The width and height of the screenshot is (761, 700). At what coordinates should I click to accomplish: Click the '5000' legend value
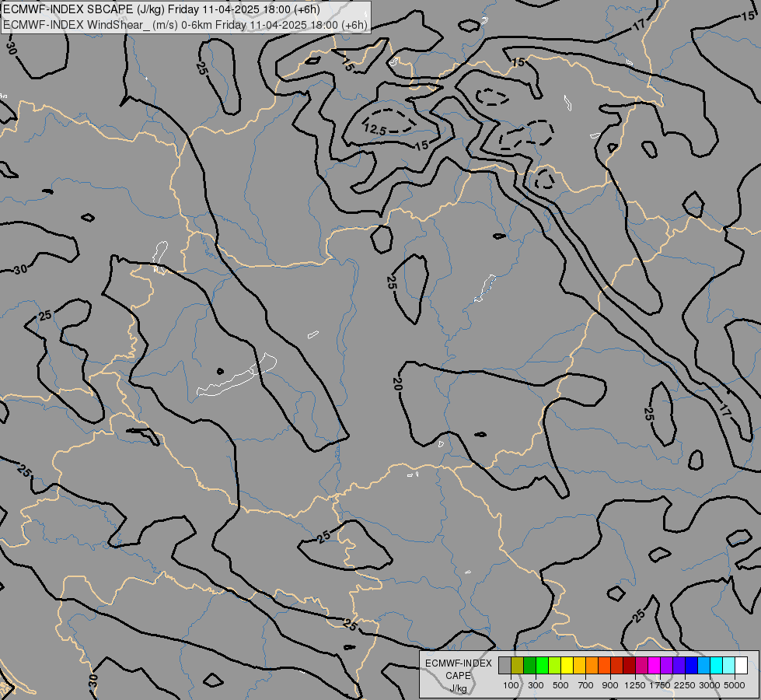[735, 685]
